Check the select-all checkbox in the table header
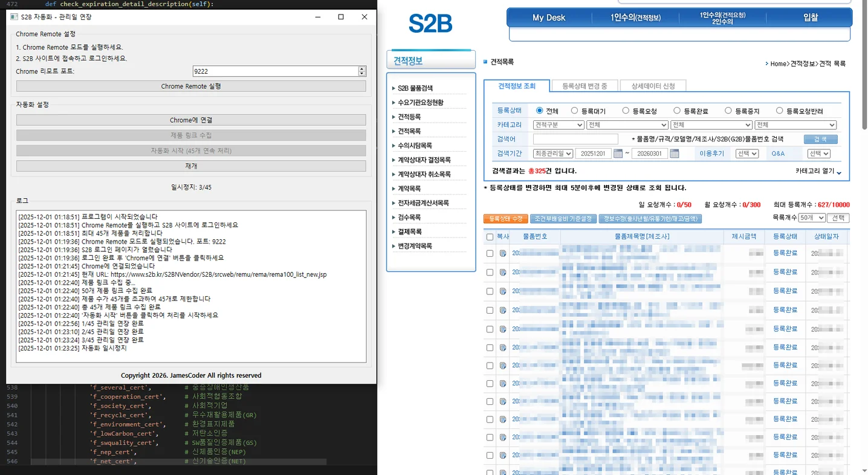 tap(490, 237)
